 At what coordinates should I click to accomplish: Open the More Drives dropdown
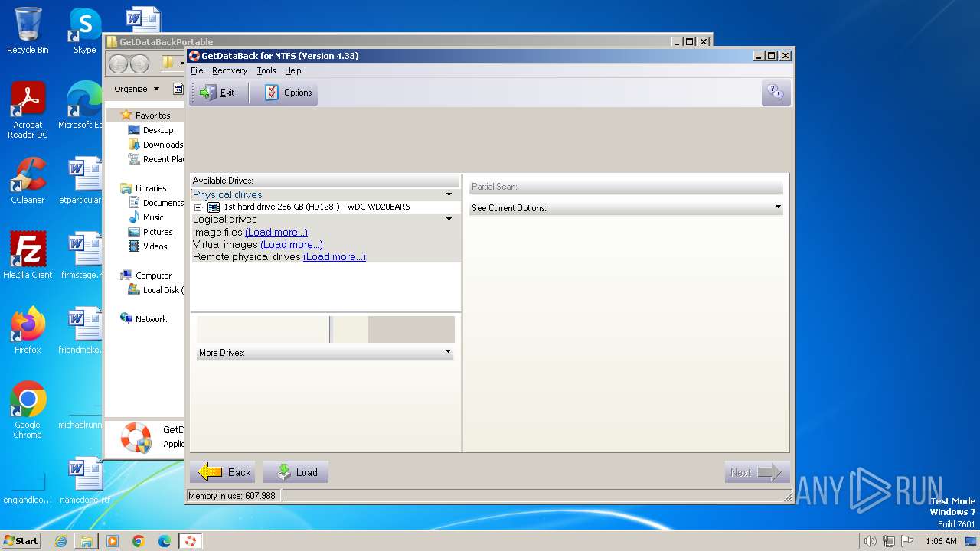tap(325, 352)
